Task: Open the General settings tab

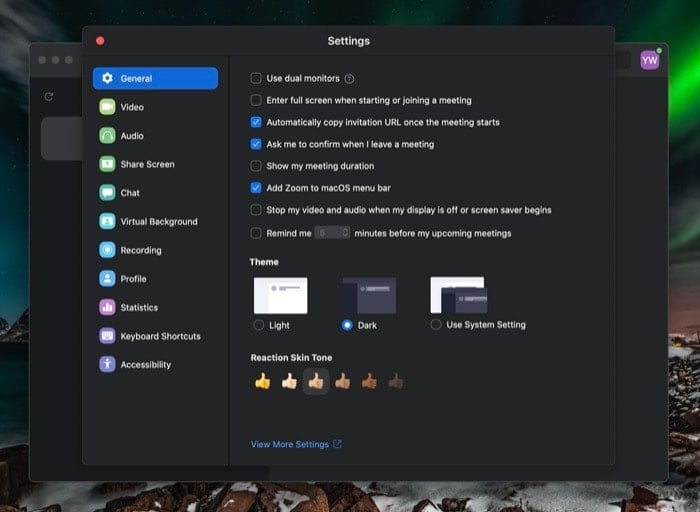Action: tap(155, 78)
